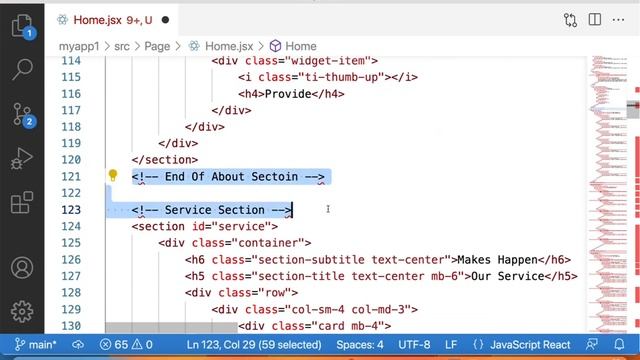Viewport: 640px width, 360px height.
Task: Click the closing </section> tag on line 120
Action: coord(165,160)
